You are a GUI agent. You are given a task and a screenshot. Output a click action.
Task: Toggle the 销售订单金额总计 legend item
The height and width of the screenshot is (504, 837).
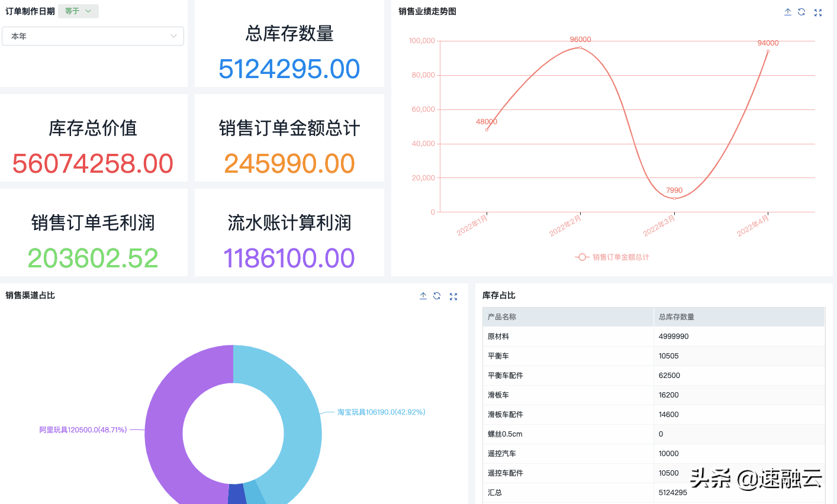pyautogui.click(x=612, y=257)
